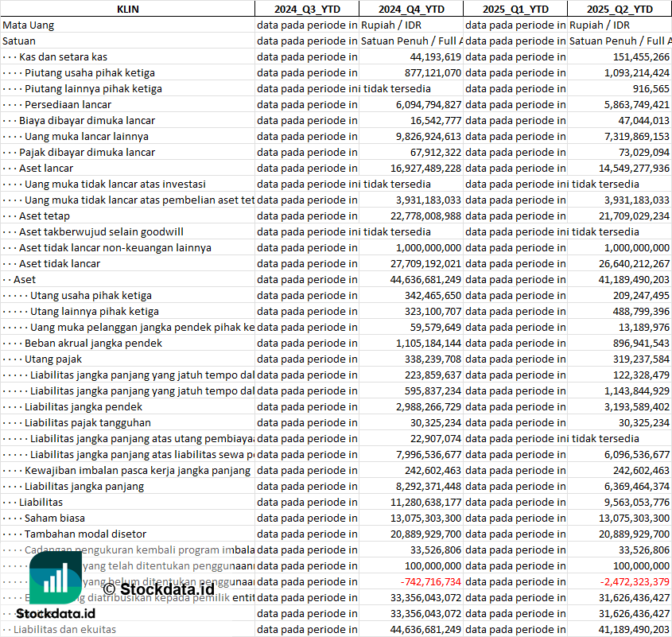
Task: Select customer advance value 59,579,649
Action: (x=436, y=328)
